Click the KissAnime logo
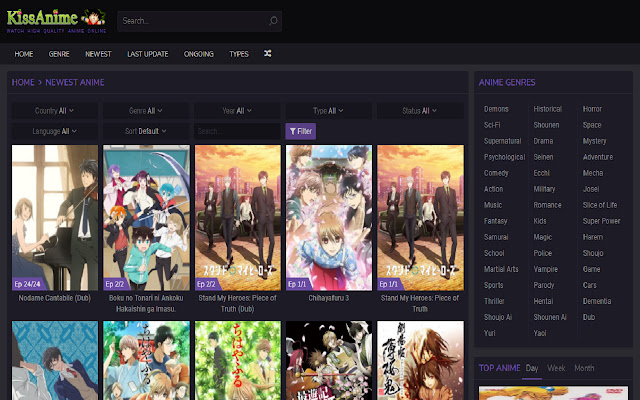The width and height of the screenshot is (640, 400). 56,21
